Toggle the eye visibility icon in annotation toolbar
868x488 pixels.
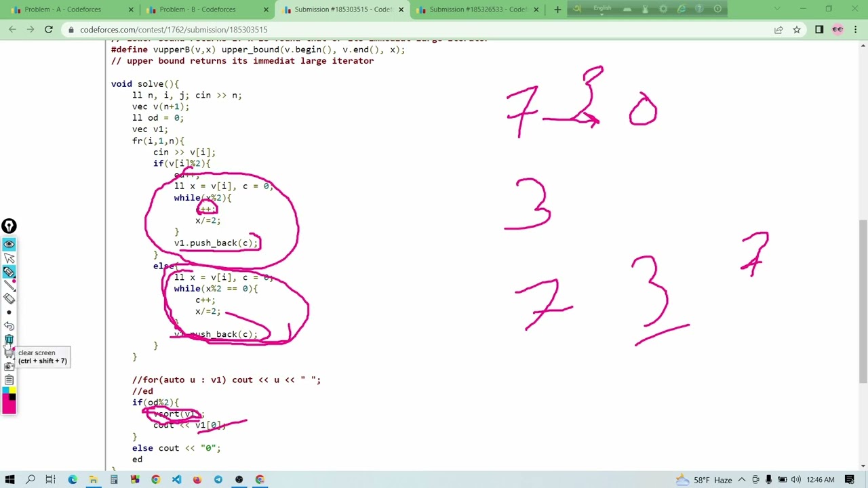pos(9,244)
